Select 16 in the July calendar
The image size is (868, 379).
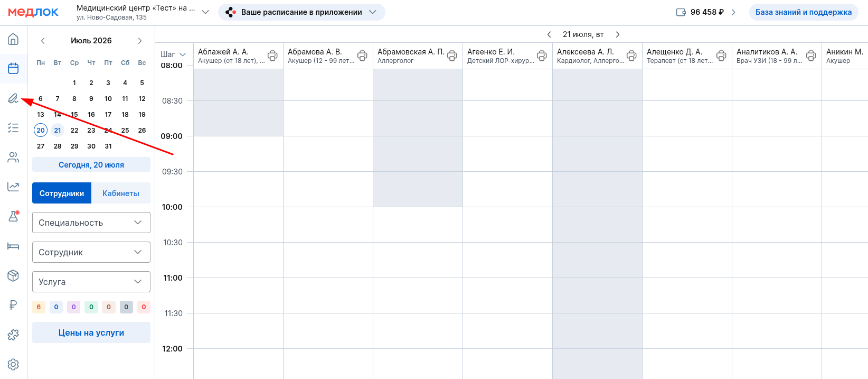pos(91,114)
